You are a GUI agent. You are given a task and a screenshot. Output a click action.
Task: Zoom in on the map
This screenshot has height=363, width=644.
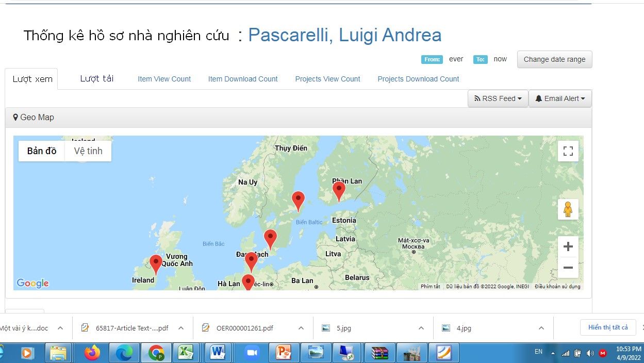[x=568, y=247]
